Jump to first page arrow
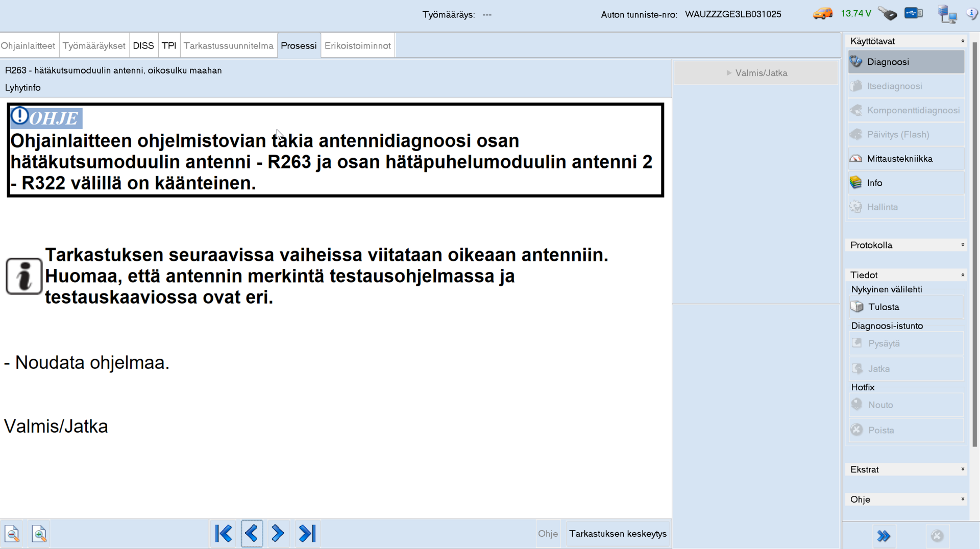Image resolution: width=980 pixels, height=549 pixels. pos(224,534)
